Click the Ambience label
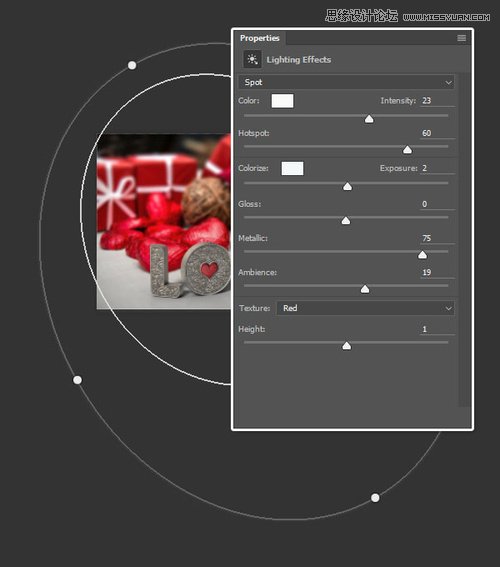 pos(257,272)
